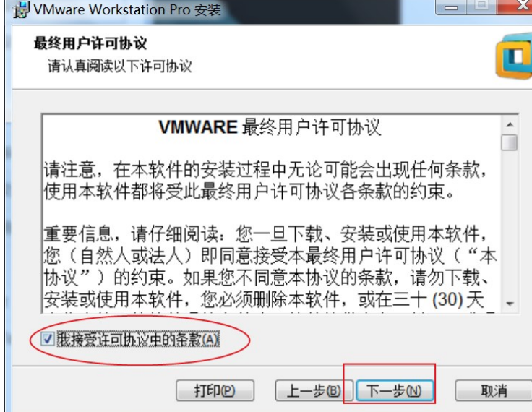The image size is (532, 412).
Task: Click the installer icon in the title bar
Action: click(x=22, y=9)
